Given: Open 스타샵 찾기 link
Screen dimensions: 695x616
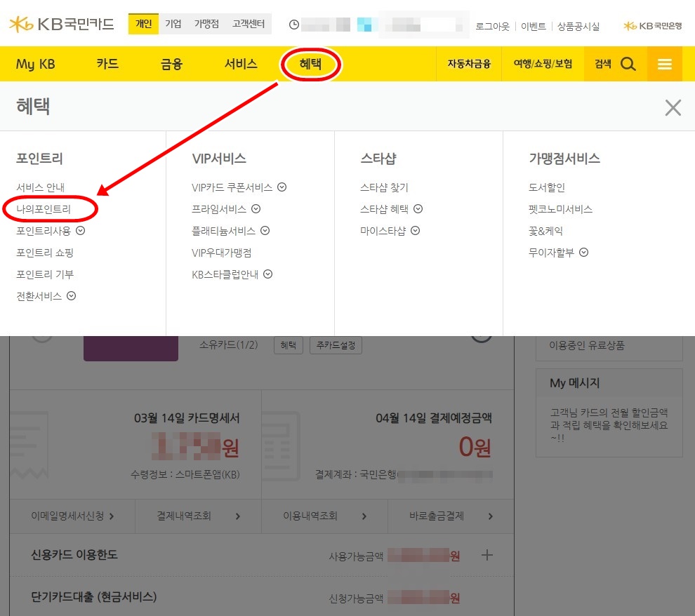Looking at the screenshot, I should 384,187.
